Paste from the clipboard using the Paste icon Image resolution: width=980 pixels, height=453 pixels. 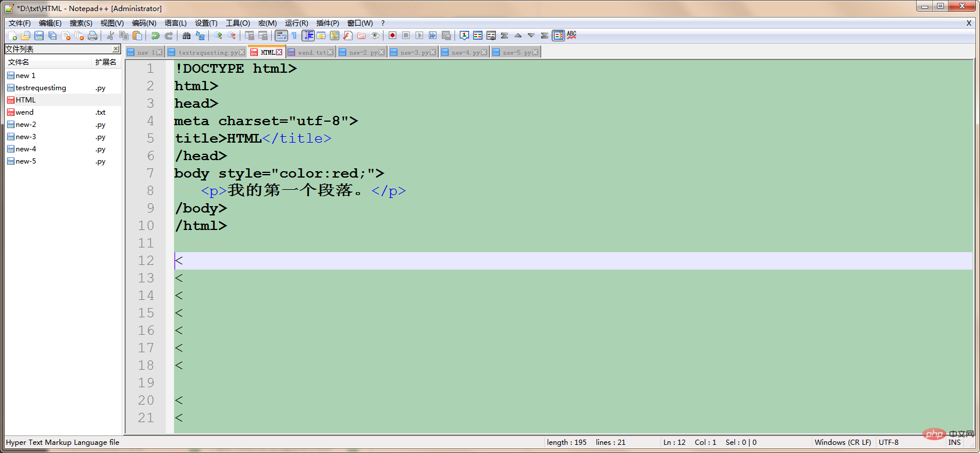click(137, 36)
